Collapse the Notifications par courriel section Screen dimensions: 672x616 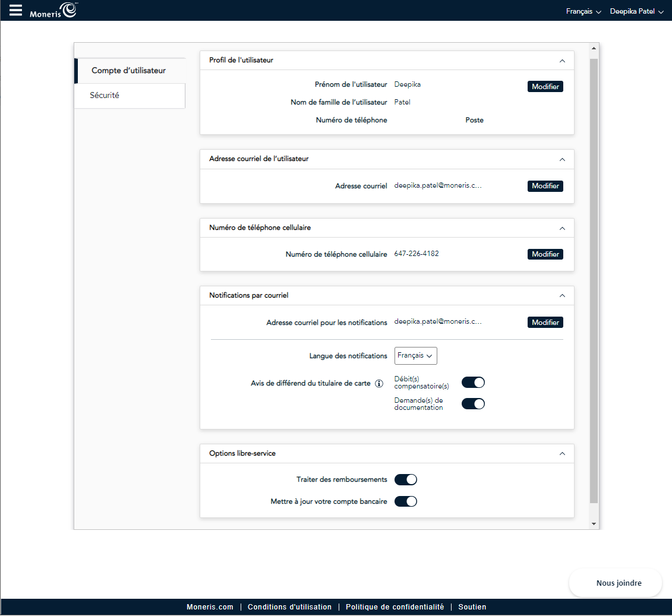tap(562, 295)
